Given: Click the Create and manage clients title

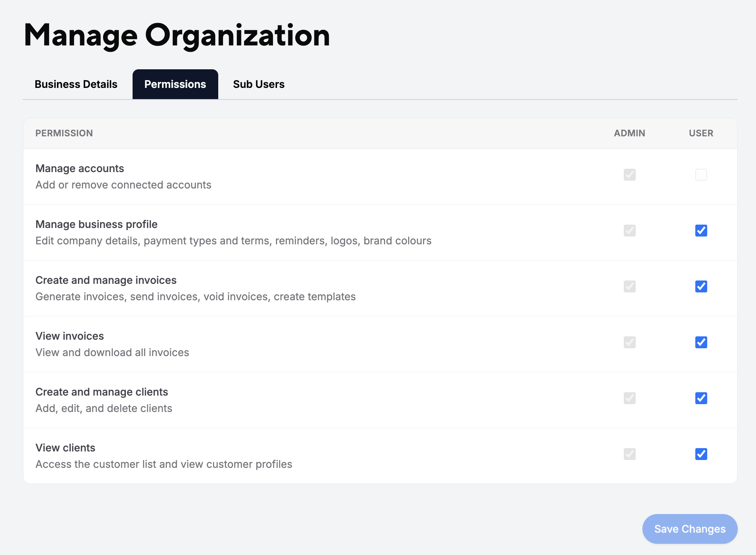Looking at the screenshot, I should coord(102,392).
